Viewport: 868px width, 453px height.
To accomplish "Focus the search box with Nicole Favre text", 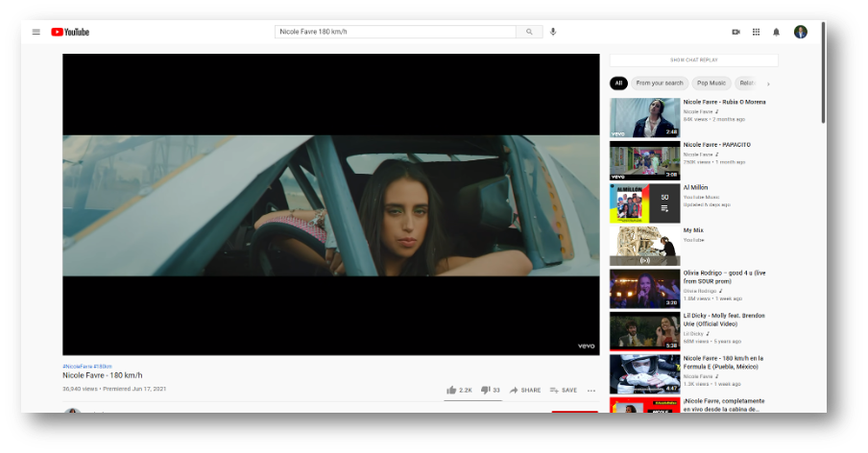I will click(x=396, y=32).
